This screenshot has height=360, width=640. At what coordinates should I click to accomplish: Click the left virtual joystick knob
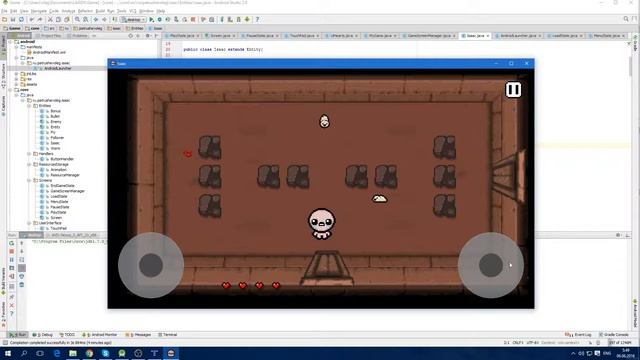coord(151,265)
